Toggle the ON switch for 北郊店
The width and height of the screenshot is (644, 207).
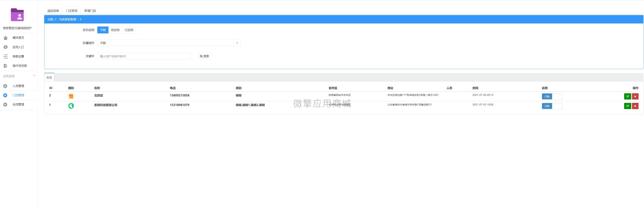coord(552,96)
